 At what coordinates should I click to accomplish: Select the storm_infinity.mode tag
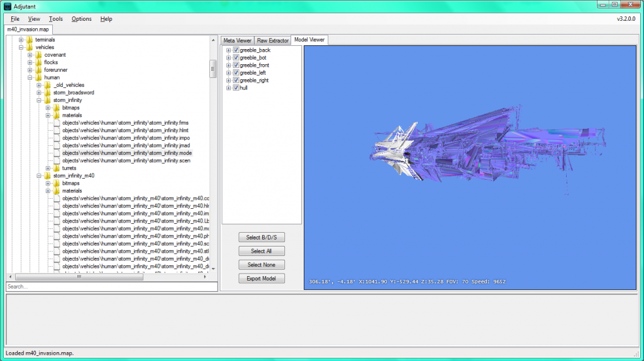tap(127, 153)
